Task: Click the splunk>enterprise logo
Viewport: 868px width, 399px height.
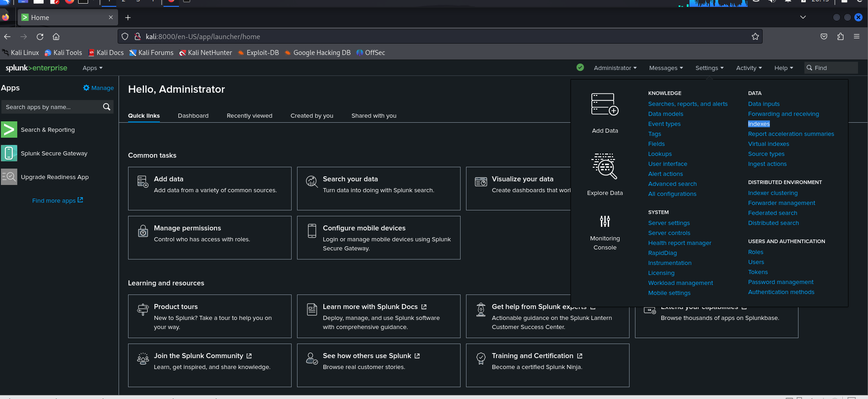Action: [36, 68]
